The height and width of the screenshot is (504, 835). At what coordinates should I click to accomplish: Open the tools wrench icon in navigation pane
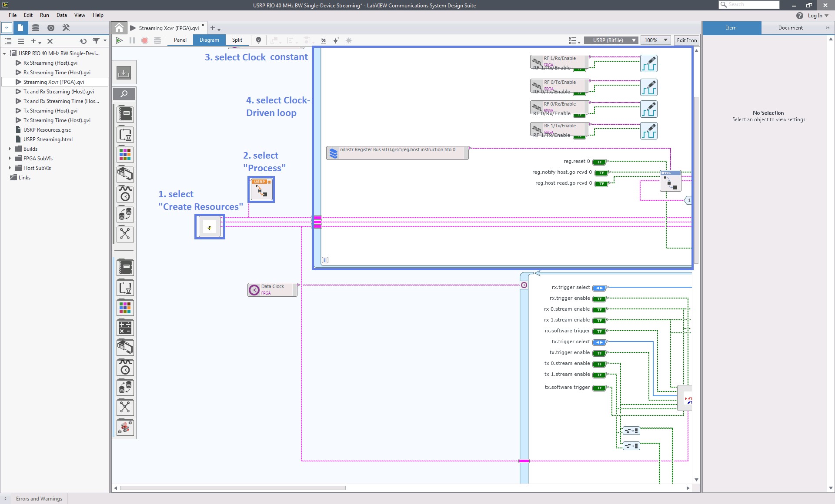click(x=66, y=28)
